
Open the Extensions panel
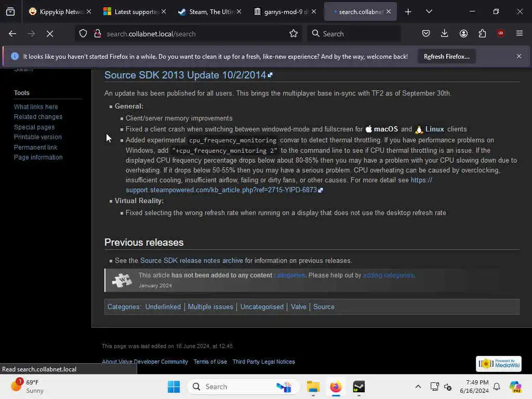pyautogui.click(x=482, y=33)
